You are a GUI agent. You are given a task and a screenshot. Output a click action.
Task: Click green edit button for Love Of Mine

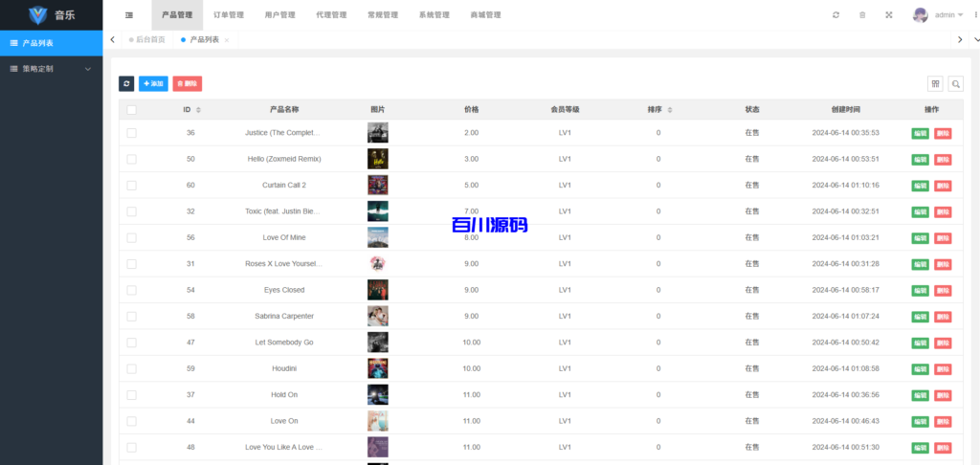pos(920,238)
